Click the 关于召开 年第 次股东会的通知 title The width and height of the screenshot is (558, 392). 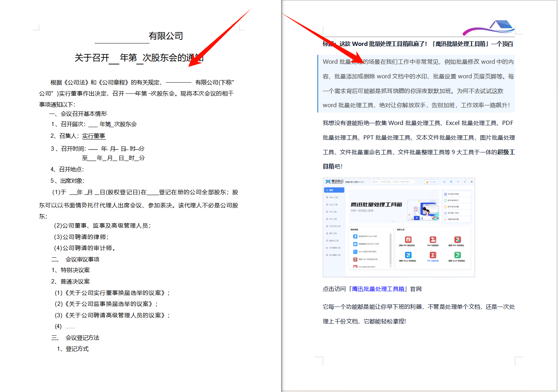coord(139,58)
